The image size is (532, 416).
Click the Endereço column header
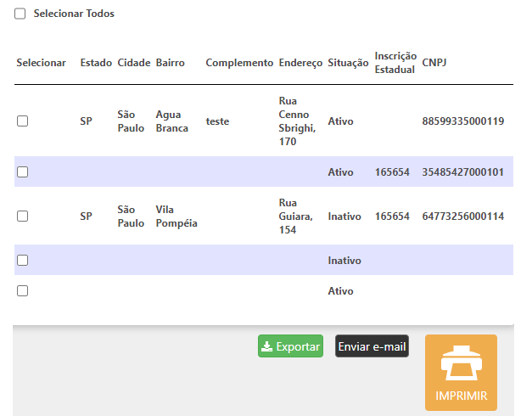click(x=300, y=63)
